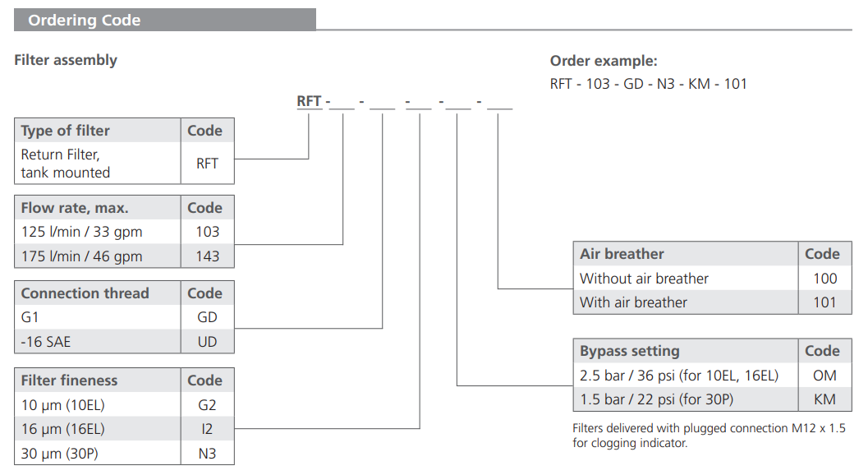The image size is (868, 475).
Task: Click the 101 air breather code cell
Action: tap(824, 302)
